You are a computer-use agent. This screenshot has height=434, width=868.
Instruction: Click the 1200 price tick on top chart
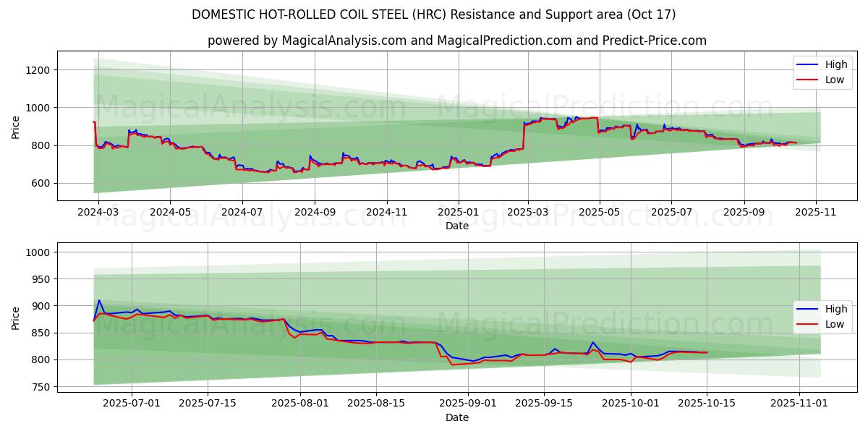click(x=38, y=70)
